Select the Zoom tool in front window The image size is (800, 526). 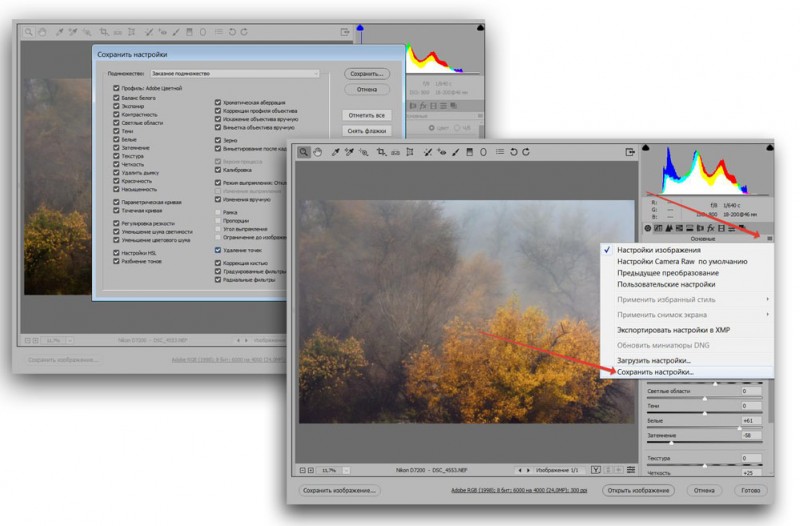[x=304, y=152]
